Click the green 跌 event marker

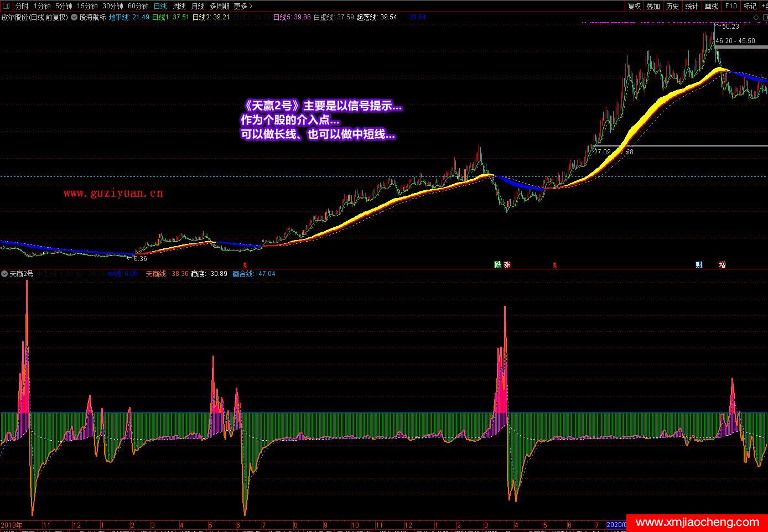[497, 265]
